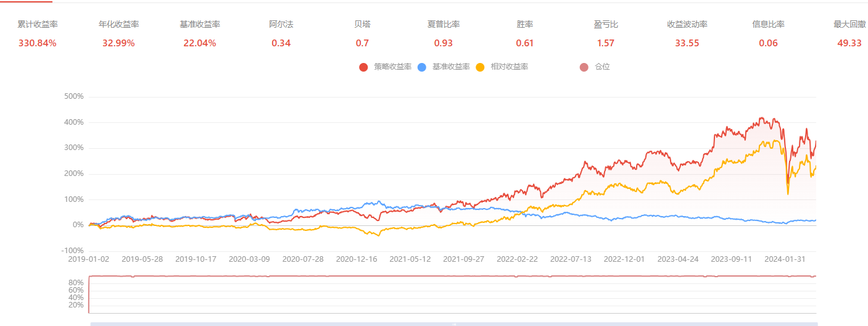Toggle the yellow 相对收益率 legend series

(481, 67)
